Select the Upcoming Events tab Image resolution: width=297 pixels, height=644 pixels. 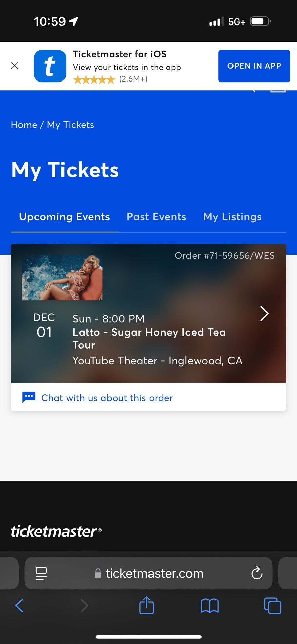click(65, 217)
